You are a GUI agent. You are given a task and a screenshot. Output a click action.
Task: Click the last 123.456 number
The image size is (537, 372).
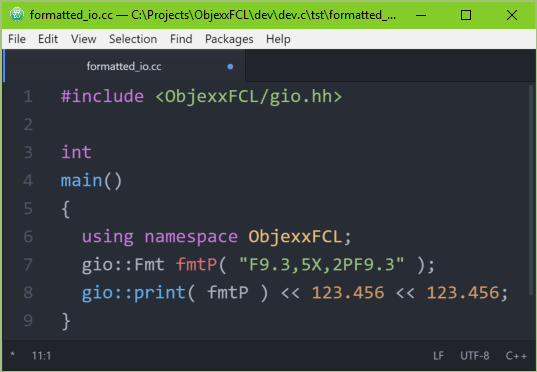click(463, 293)
